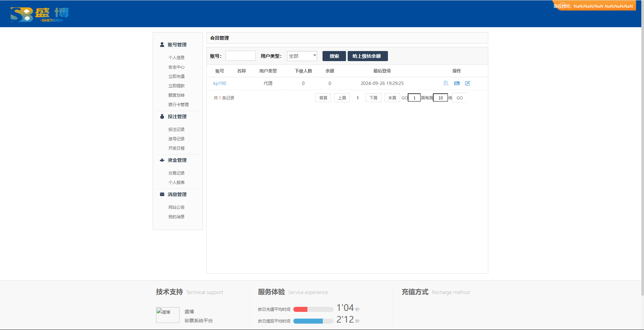Click the 下页 pagination button
Viewport: 644px width, 330px height.
click(x=373, y=98)
